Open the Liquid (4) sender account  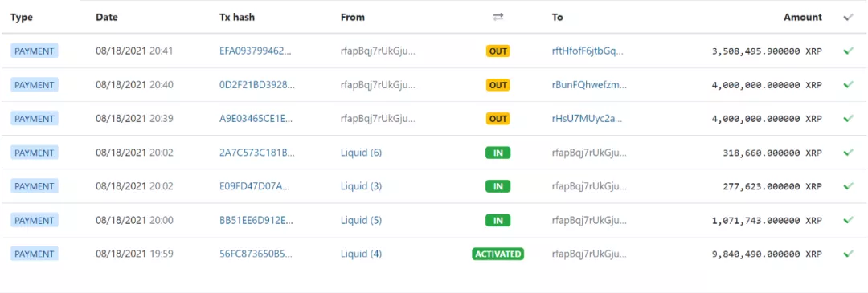(361, 254)
